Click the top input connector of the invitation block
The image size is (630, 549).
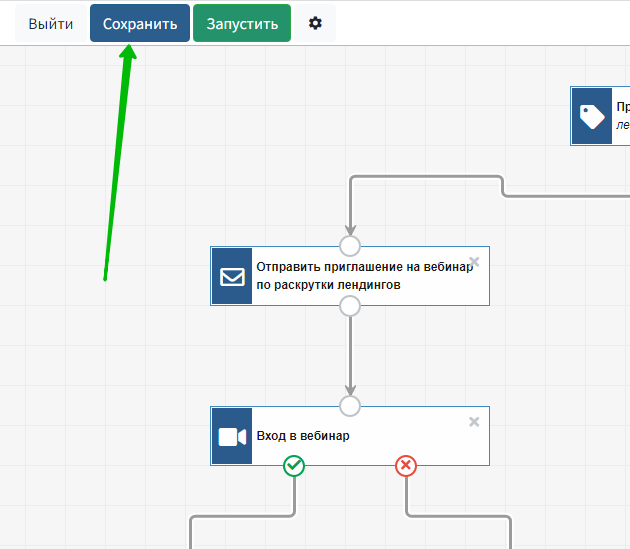pyautogui.click(x=350, y=246)
